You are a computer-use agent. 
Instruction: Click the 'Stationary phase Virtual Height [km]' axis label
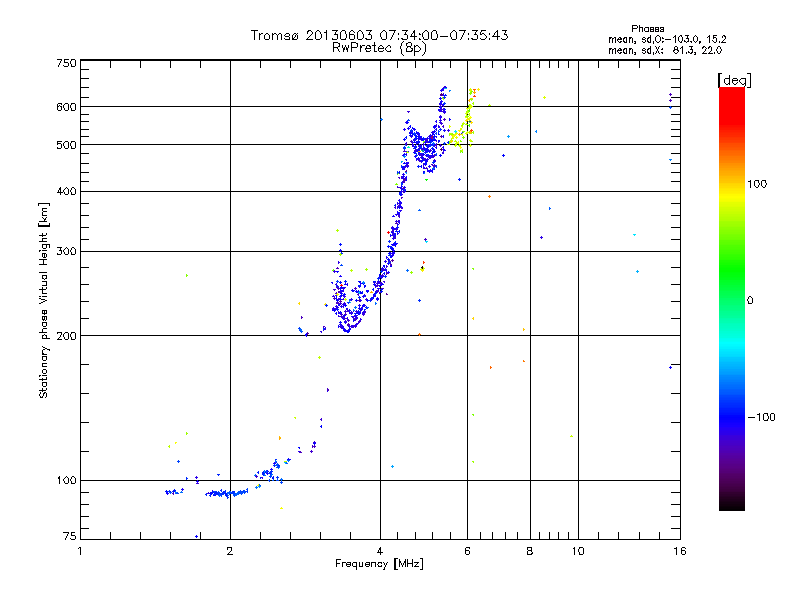coord(43,300)
